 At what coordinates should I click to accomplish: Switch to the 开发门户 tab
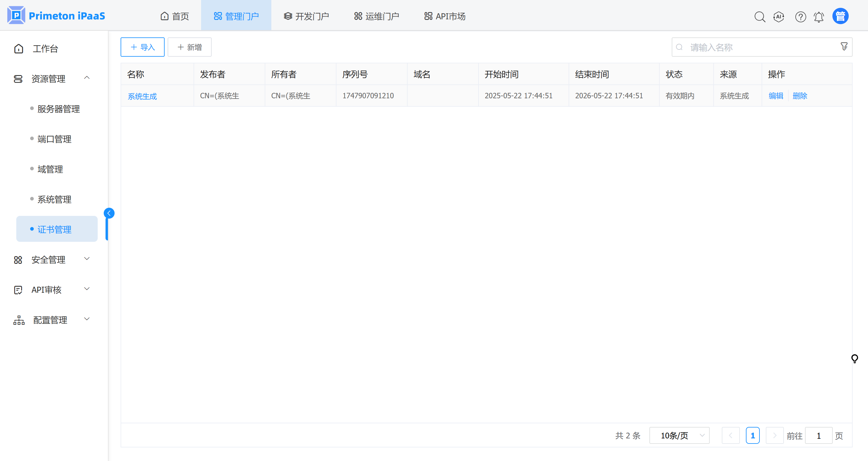click(x=306, y=16)
